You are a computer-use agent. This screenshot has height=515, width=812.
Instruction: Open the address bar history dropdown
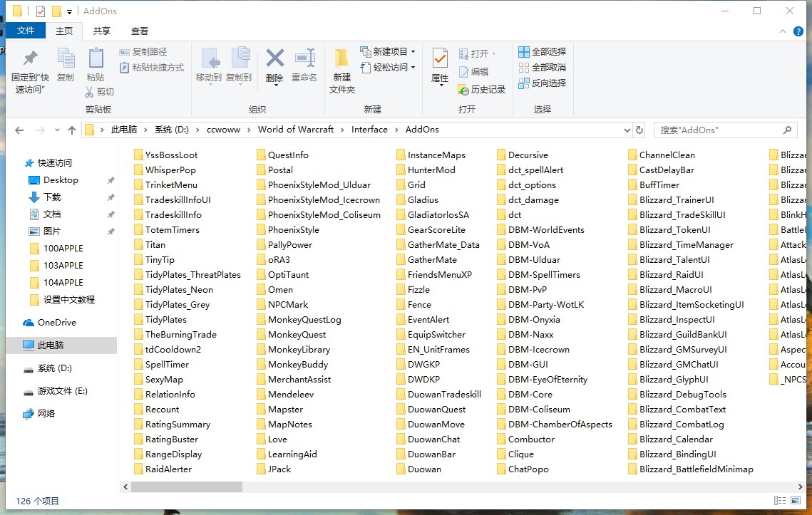coord(627,130)
